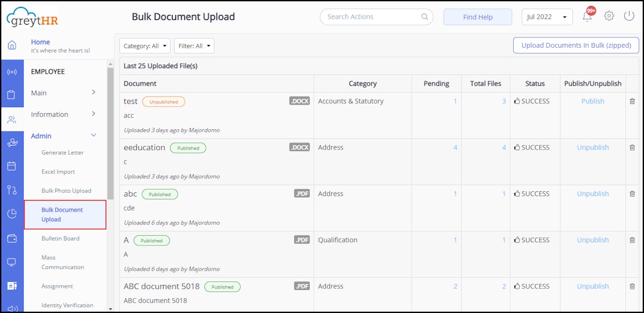Click the logout power icon
This screenshot has width=644, height=313.
click(x=628, y=16)
